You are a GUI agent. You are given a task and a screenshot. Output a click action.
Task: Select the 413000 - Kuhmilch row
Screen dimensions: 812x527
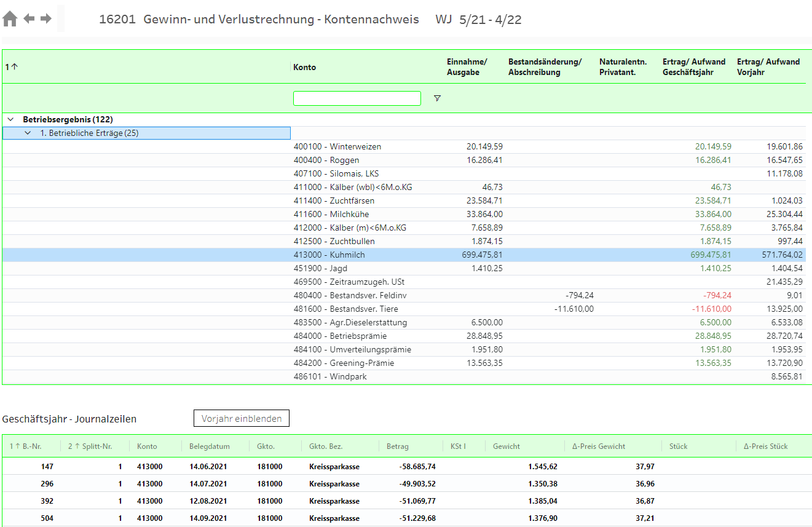(329, 255)
